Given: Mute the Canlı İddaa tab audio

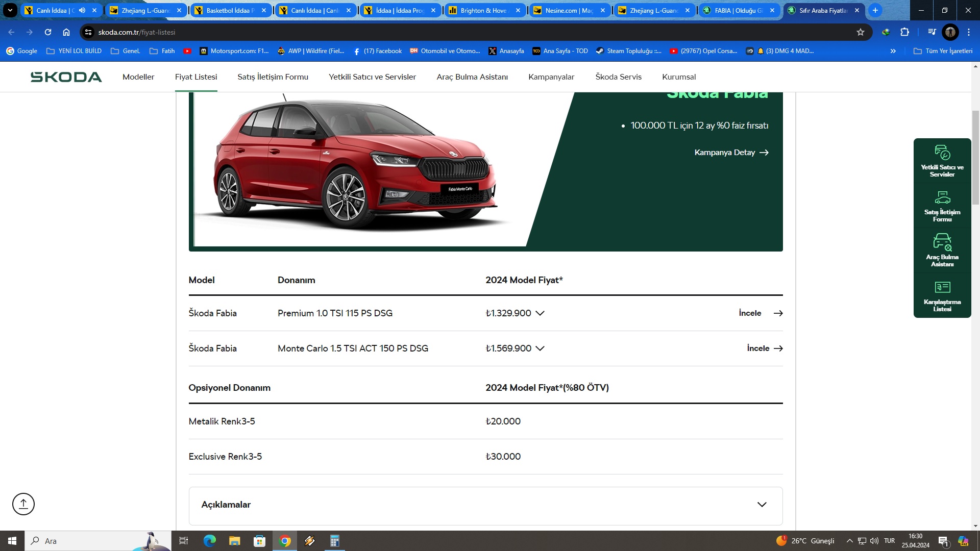Looking at the screenshot, I should [82, 10].
